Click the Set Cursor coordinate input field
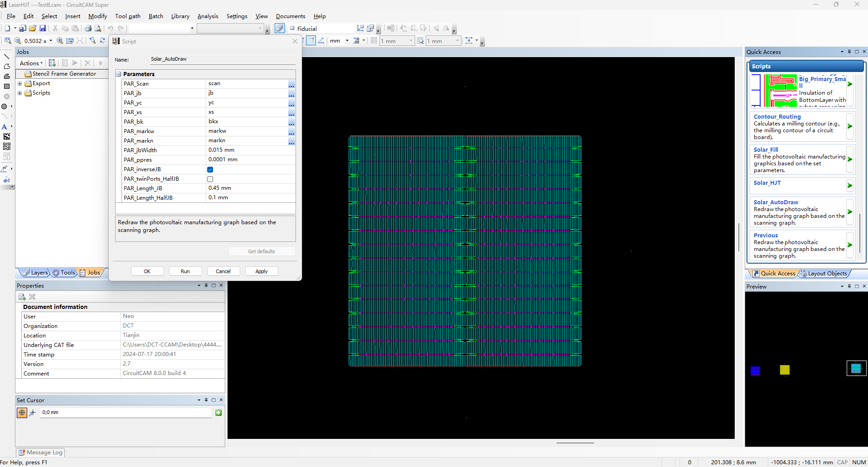The image size is (868, 467). 126,413
